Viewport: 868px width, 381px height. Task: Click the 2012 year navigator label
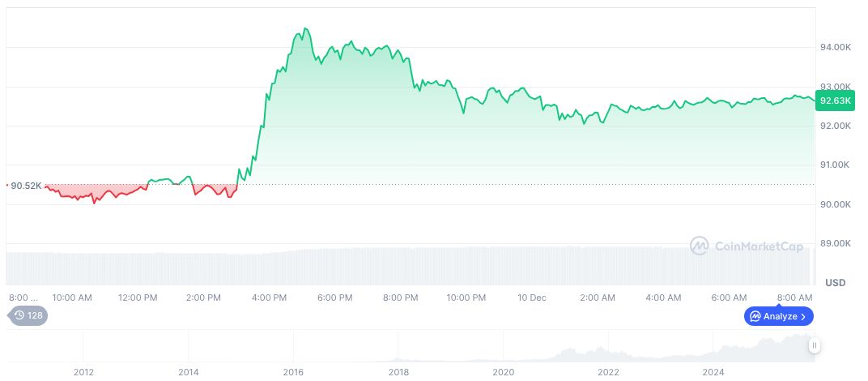point(83,372)
